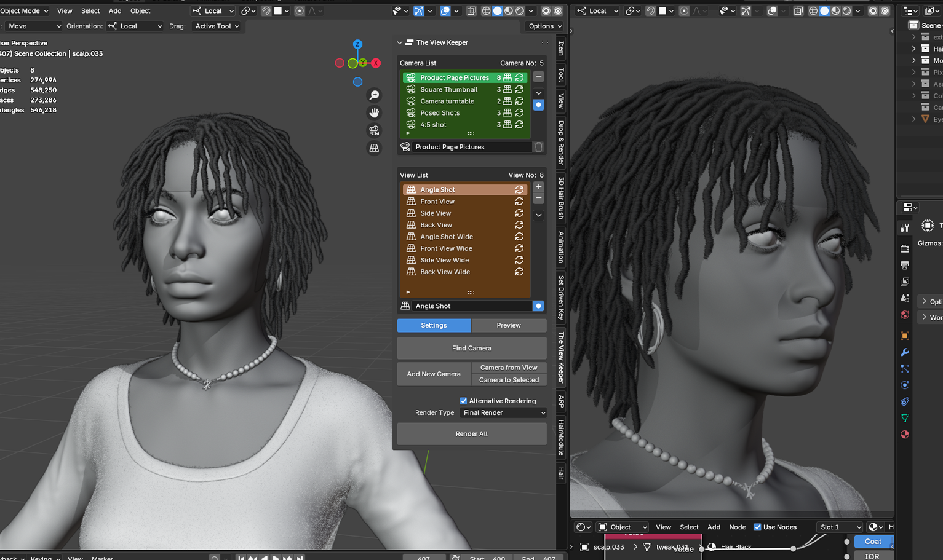Image resolution: width=943 pixels, height=560 pixels.
Task: Select material preview shading in left viewport
Action: (509, 10)
